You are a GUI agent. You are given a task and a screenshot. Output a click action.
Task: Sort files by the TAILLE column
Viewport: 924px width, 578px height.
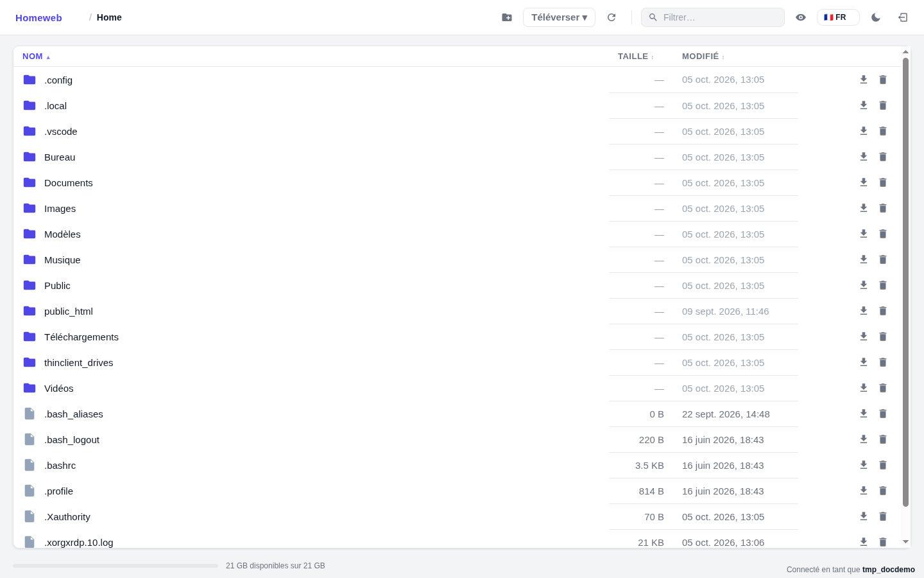click(635, 57)
